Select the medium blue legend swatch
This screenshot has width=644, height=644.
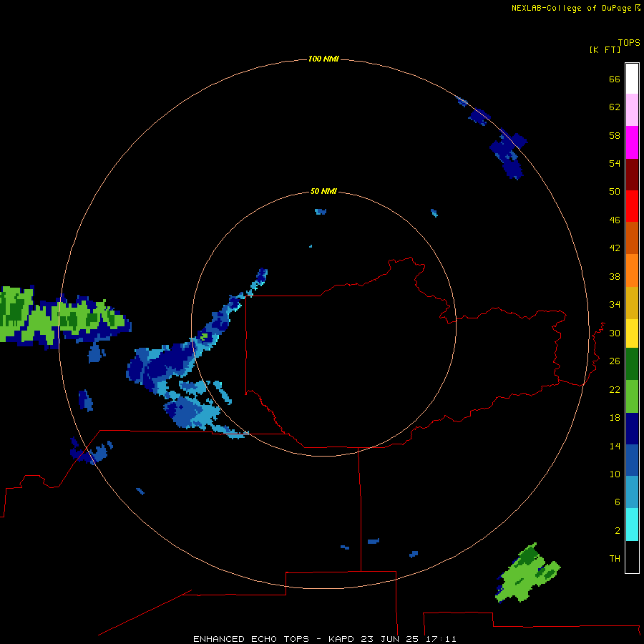(632, 460)
